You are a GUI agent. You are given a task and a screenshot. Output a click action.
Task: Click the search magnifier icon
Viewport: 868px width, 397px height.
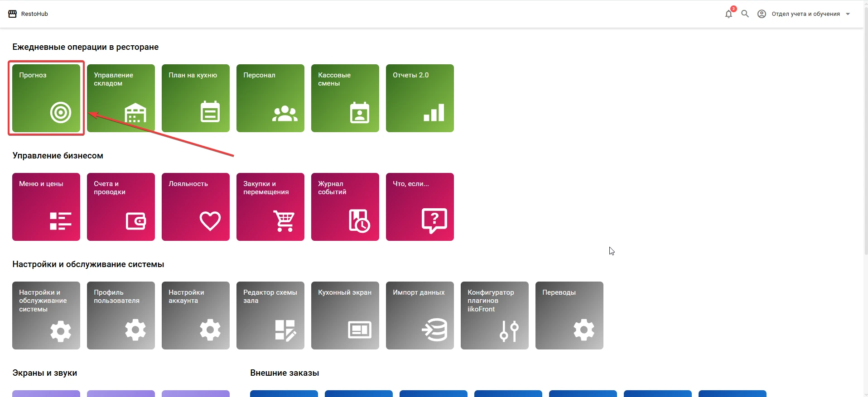[745, 14]
